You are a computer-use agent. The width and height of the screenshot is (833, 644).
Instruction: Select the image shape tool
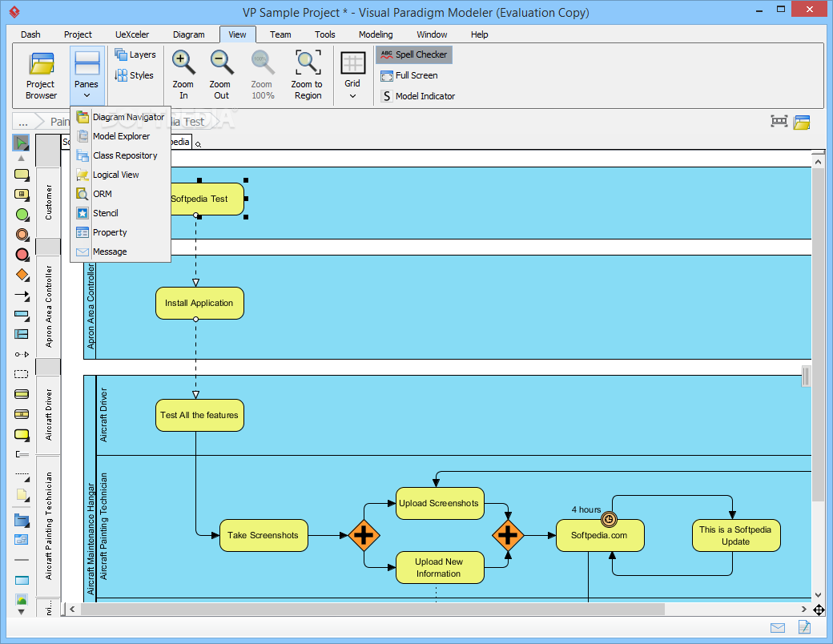tap(22, 600)
